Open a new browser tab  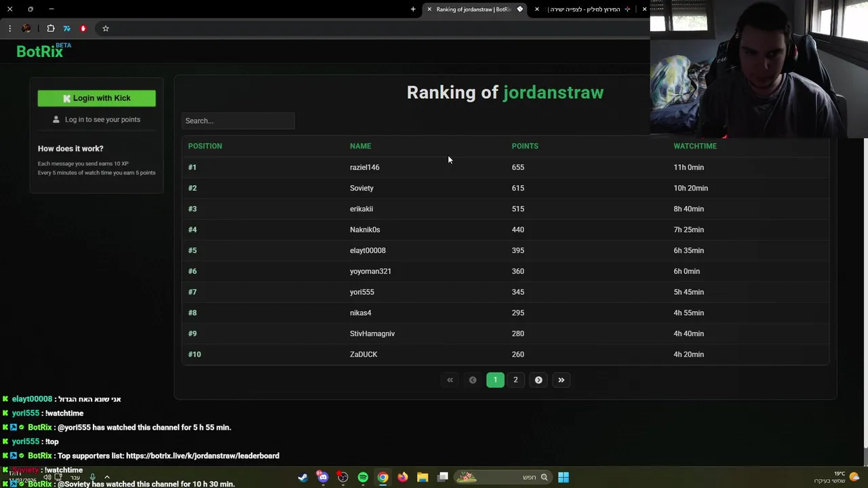413,9
